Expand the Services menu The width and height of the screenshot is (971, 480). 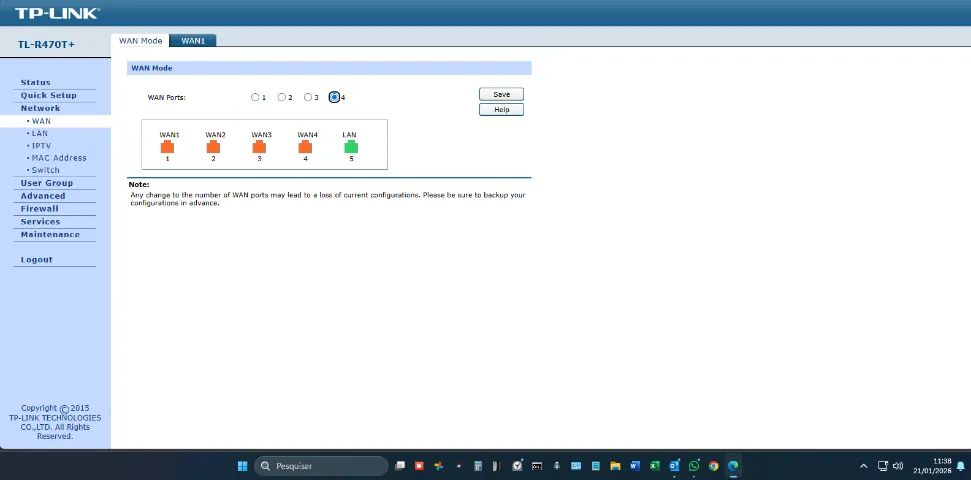coord(40,222)
